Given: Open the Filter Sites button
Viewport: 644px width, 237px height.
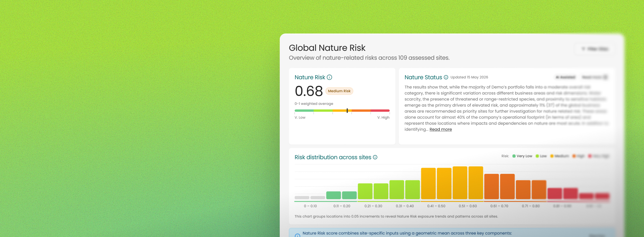Looking at the screenshot, I should (x=595, y=49).
